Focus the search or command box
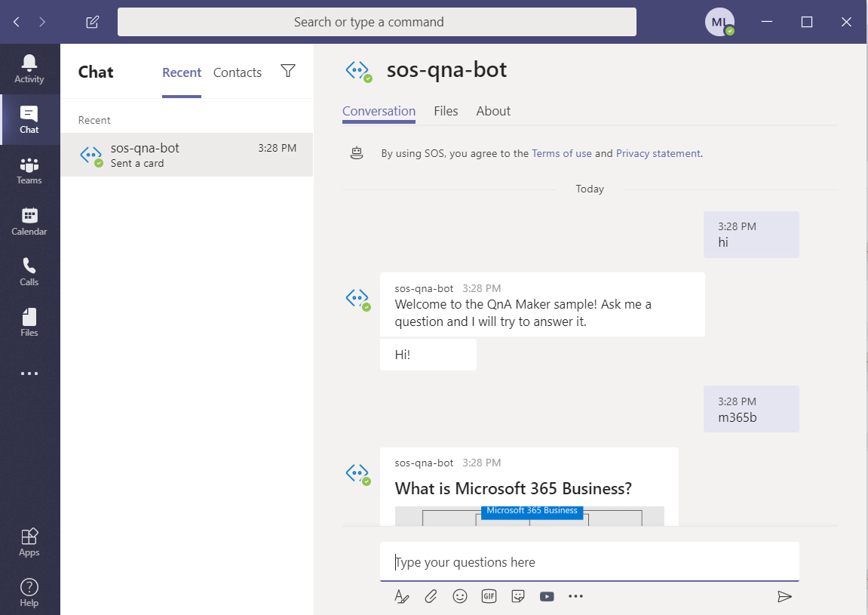Screen dimensions: 868x615 [x=377, y=22]
